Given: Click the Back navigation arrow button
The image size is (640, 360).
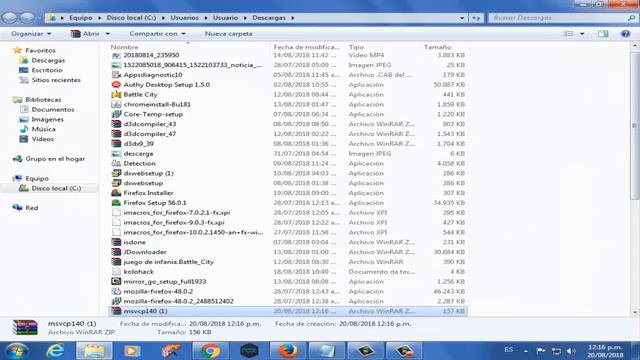Looking at the screenshot, I should click(x=9, y=18).
